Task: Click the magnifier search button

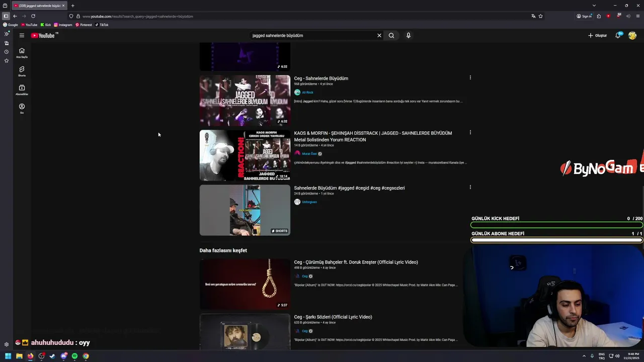Action: click(x=391, y=35)
